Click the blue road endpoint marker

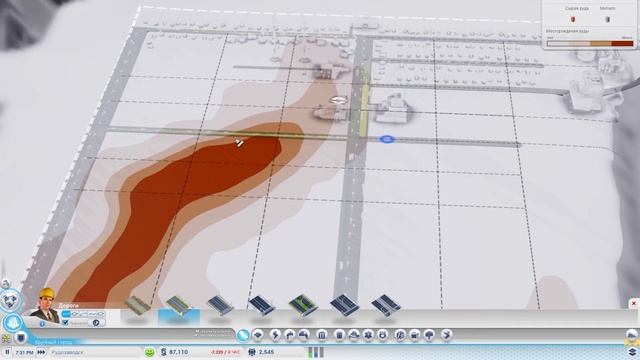(387, 140)
